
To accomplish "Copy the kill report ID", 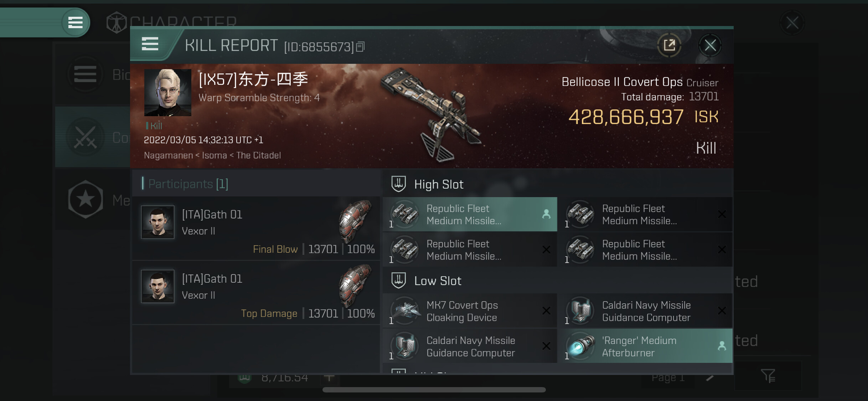I will point(361,47).
